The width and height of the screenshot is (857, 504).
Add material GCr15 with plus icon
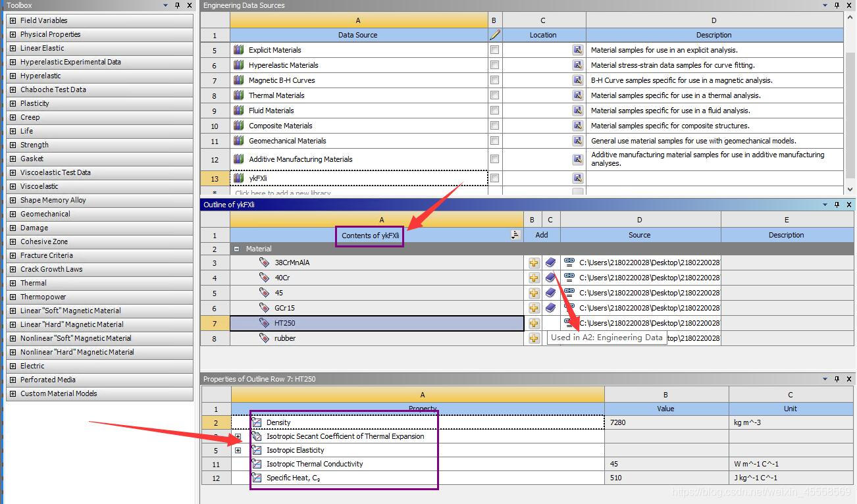(x=533, y=308)
